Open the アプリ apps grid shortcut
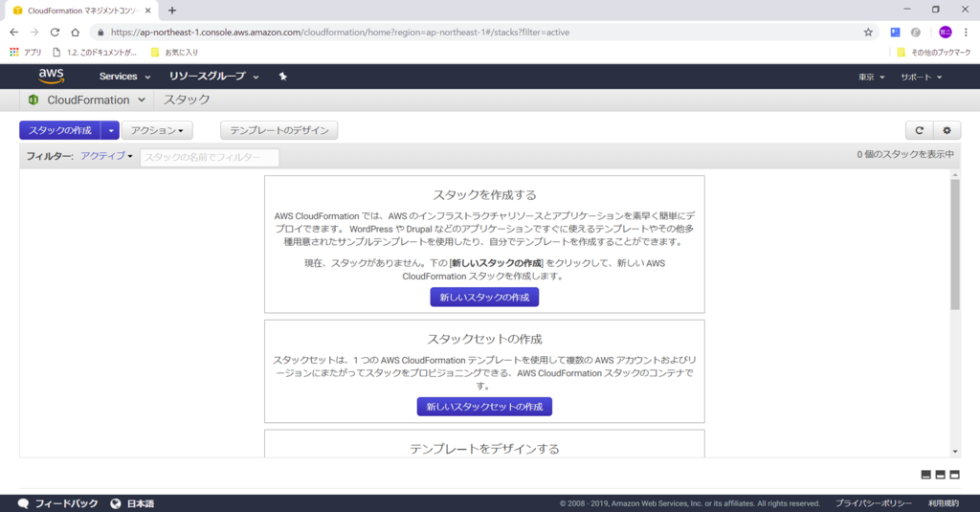 [x=25, y=53]
